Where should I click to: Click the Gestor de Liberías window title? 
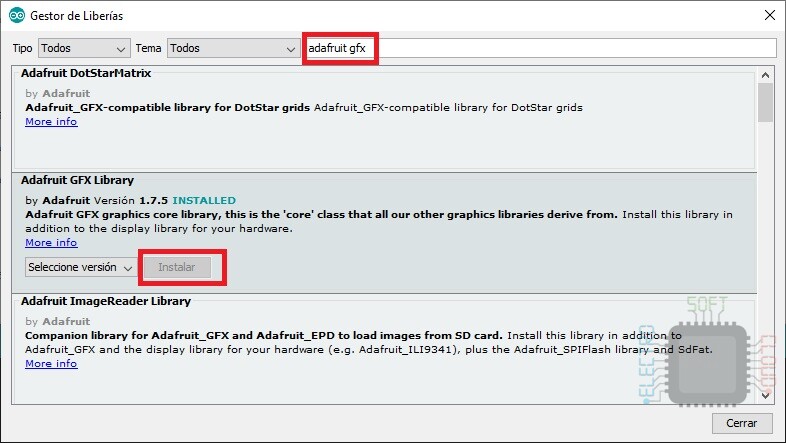click(x=76, y=16)
